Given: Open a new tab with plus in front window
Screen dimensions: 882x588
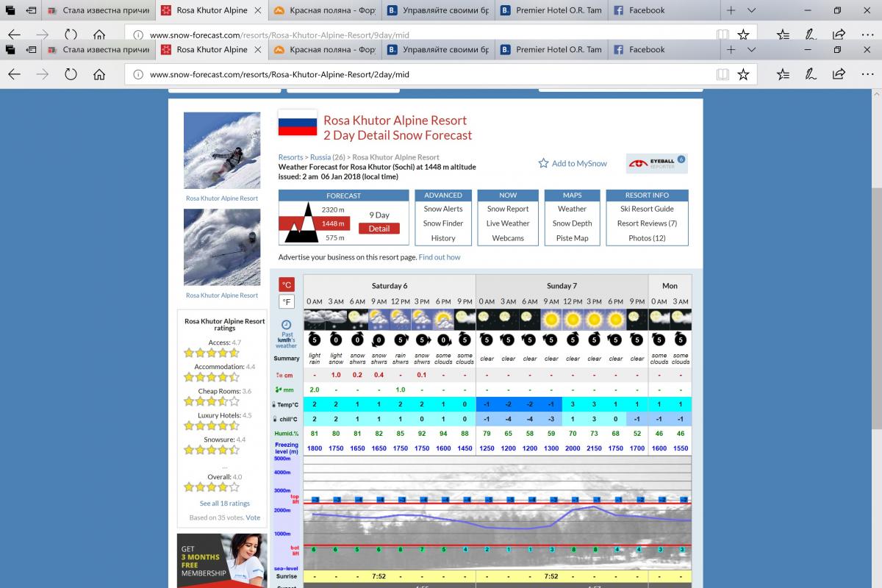Looking at the screenshot, I should coord(731,49).
